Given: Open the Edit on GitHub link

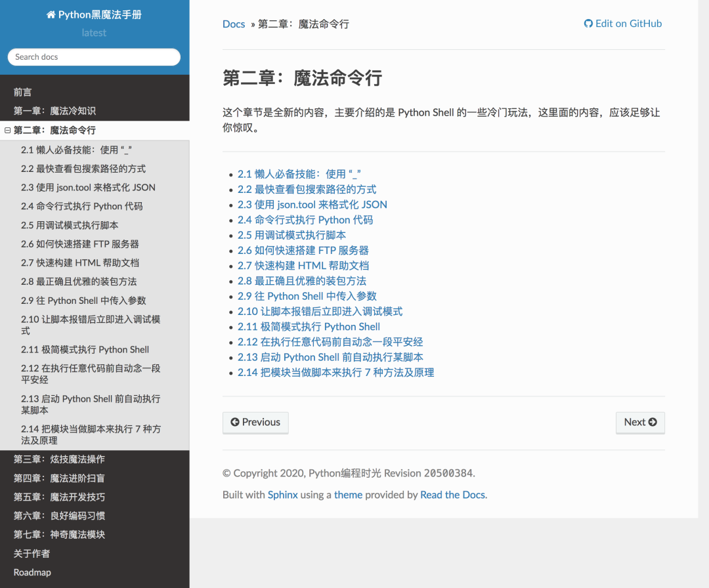Looking at the screenshot, I should [628, 23].
